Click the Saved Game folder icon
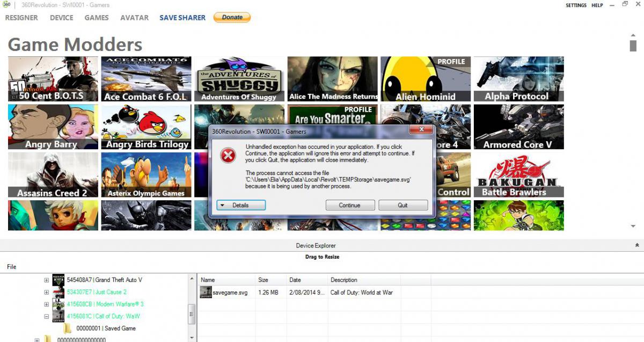 (68, 328)
